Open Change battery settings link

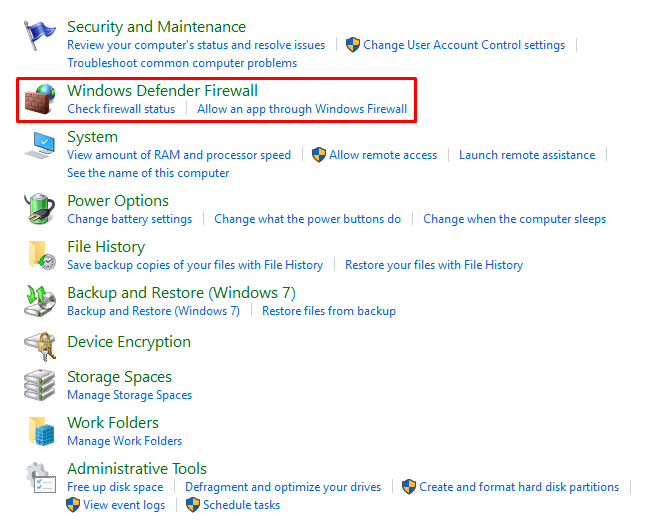129,219
